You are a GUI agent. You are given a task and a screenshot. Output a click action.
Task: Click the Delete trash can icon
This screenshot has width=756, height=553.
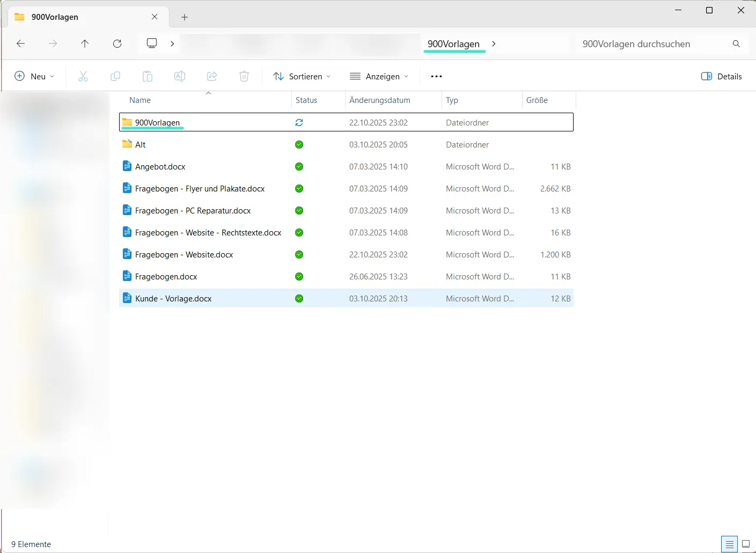[x=244, y=76]
